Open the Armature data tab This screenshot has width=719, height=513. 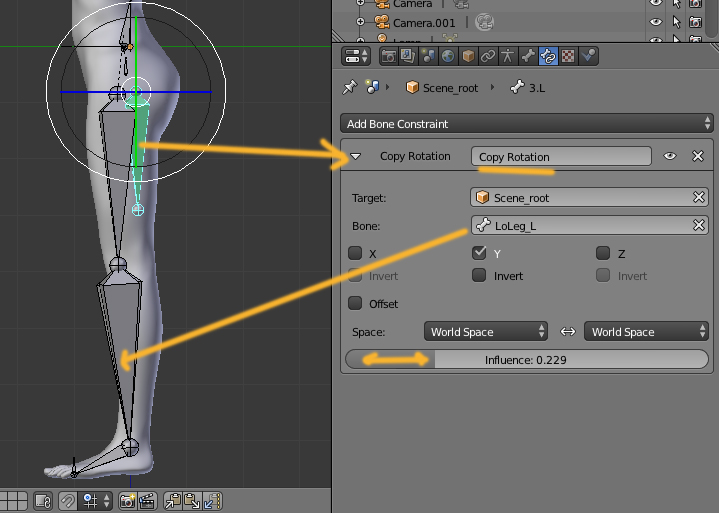coord(507,57)
